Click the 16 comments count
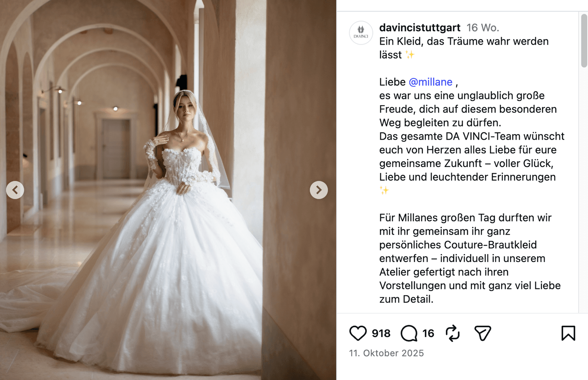Viewport: 588px width, 380px height. (428, 333)
